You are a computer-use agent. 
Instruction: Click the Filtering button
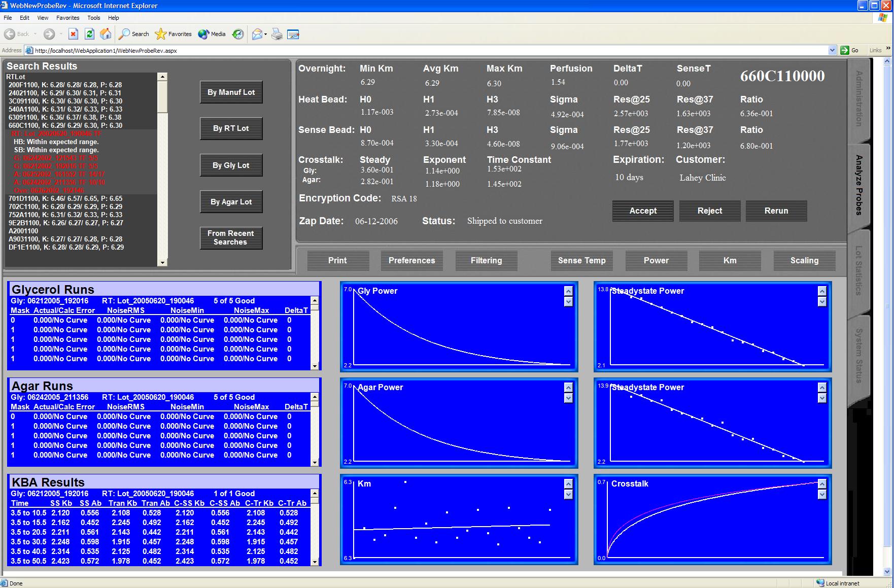486,260
